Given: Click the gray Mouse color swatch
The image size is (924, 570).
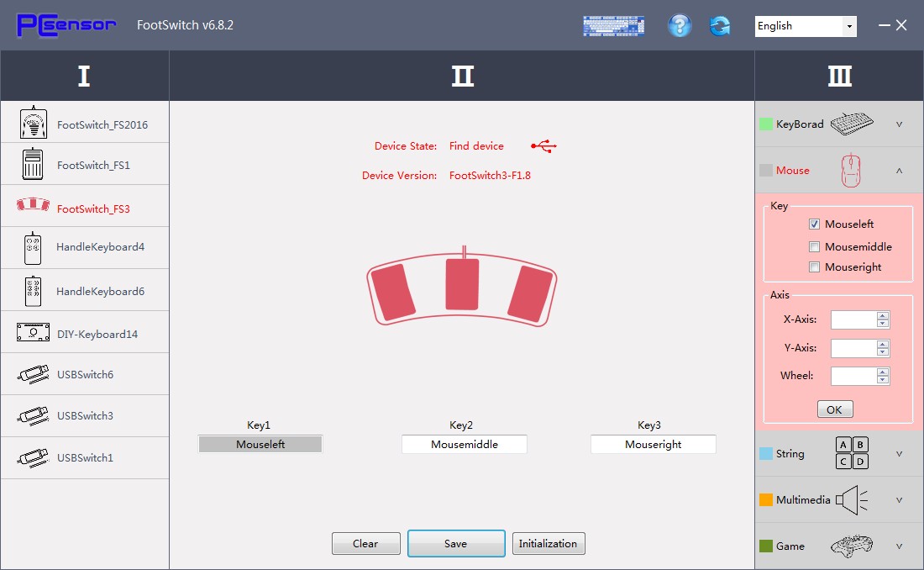Looking at the screenshot, I should pos(766,170).
